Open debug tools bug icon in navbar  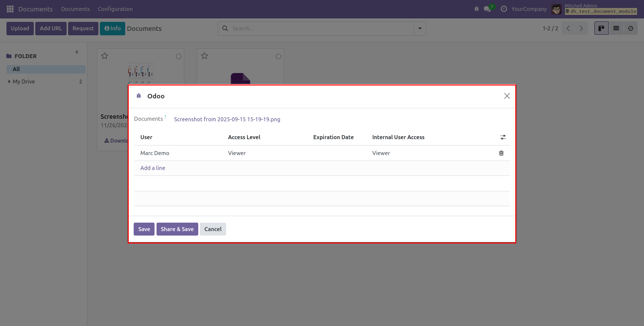pos(477,9)
